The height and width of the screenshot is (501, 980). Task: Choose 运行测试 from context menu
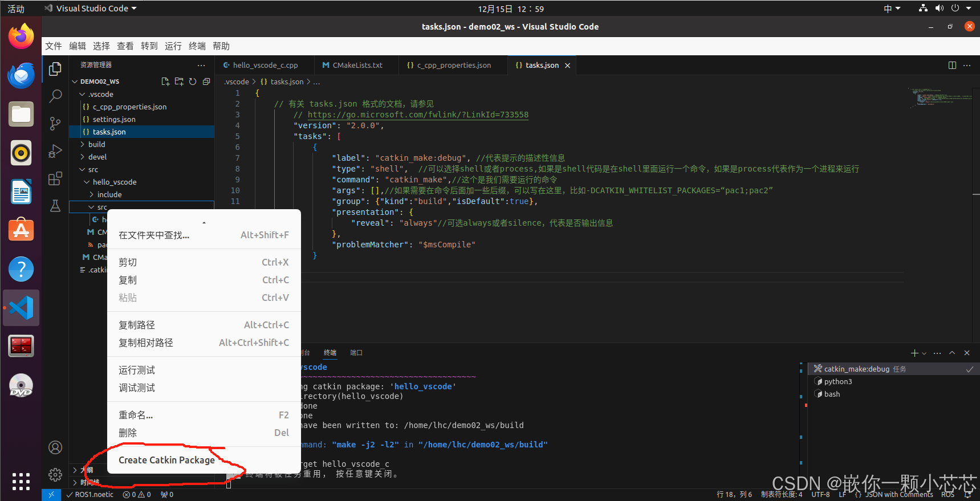[x=204, y=370]
